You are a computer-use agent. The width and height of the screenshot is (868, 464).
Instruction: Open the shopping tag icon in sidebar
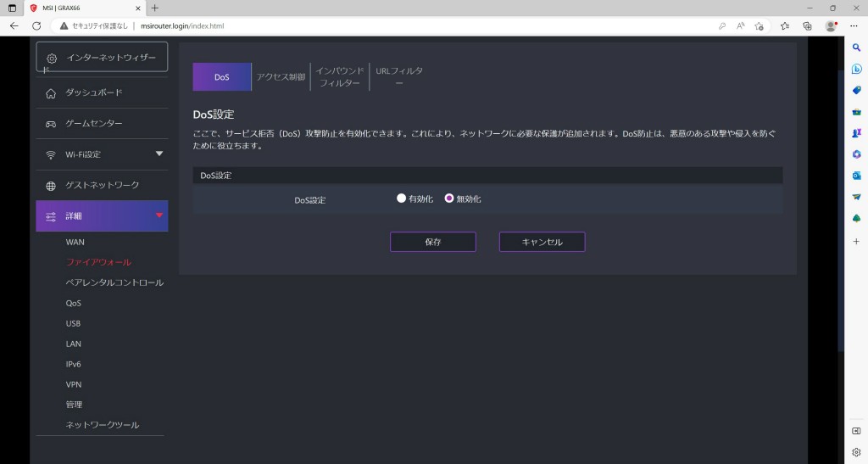click(856, 90)
